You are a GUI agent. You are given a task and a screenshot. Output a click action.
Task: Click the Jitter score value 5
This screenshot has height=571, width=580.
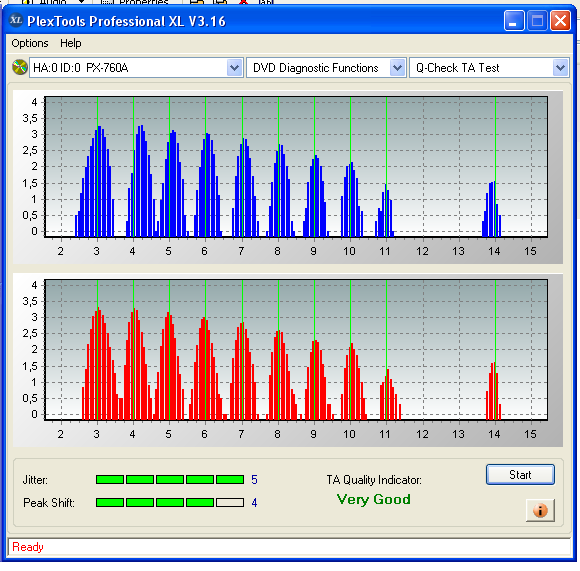click(254, 480)
